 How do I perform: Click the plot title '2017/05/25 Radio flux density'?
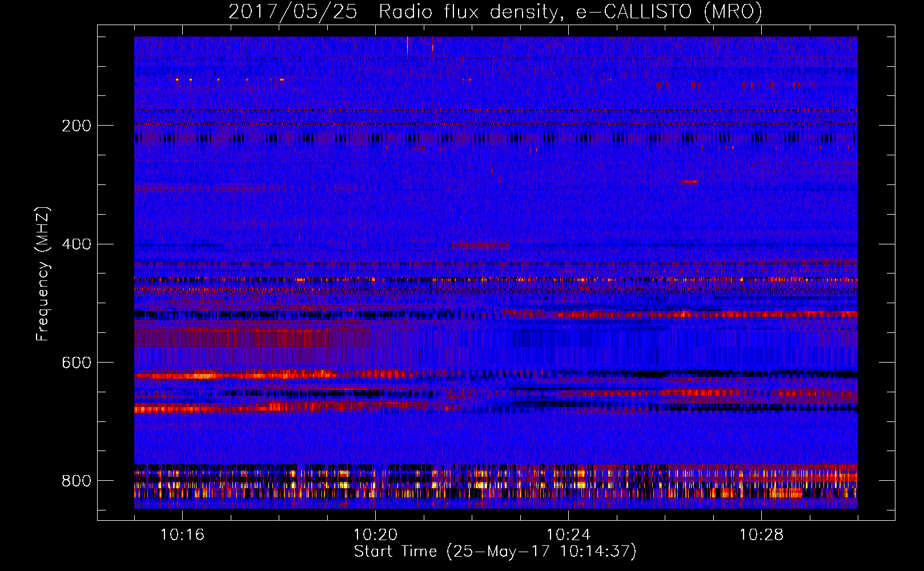(495, 11)
